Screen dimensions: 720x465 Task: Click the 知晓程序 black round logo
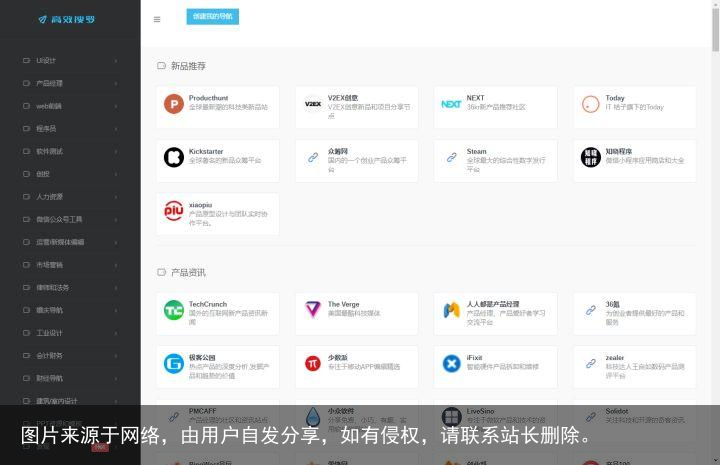pos(591,157)
